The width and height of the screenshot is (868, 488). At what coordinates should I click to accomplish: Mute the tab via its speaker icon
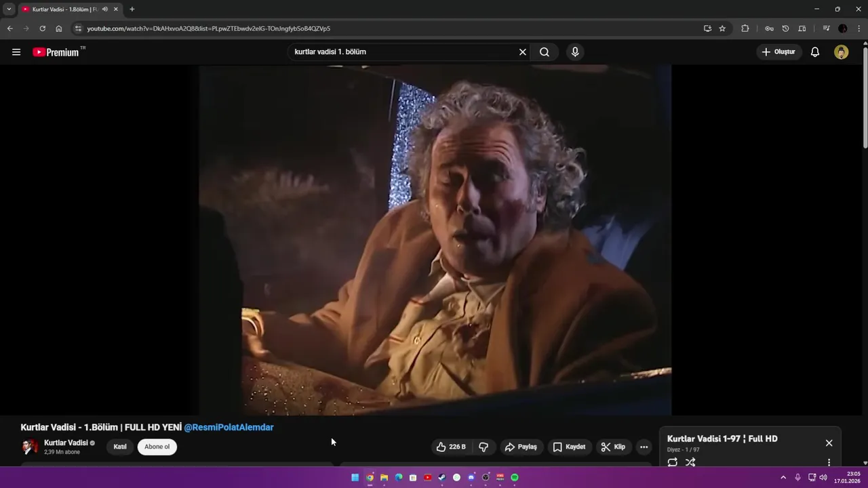pyautogui.click(x=104, y=9)
